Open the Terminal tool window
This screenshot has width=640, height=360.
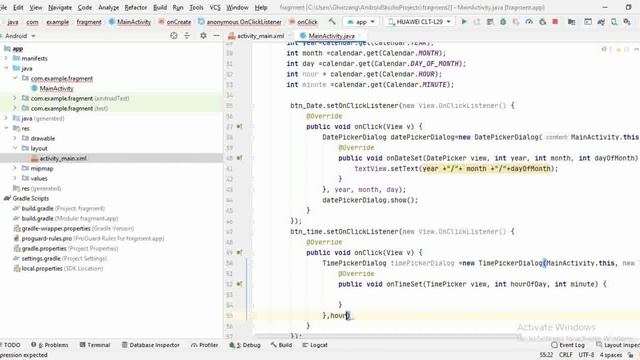[x=95, y=345]
